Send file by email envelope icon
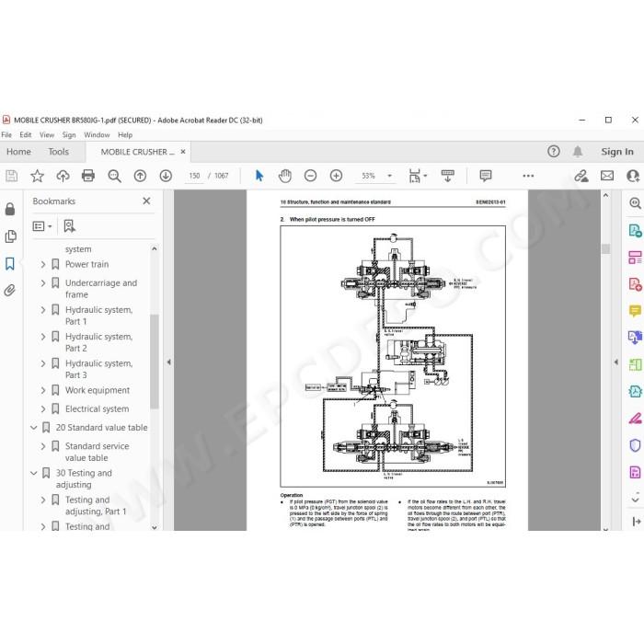 coord(607,176)
